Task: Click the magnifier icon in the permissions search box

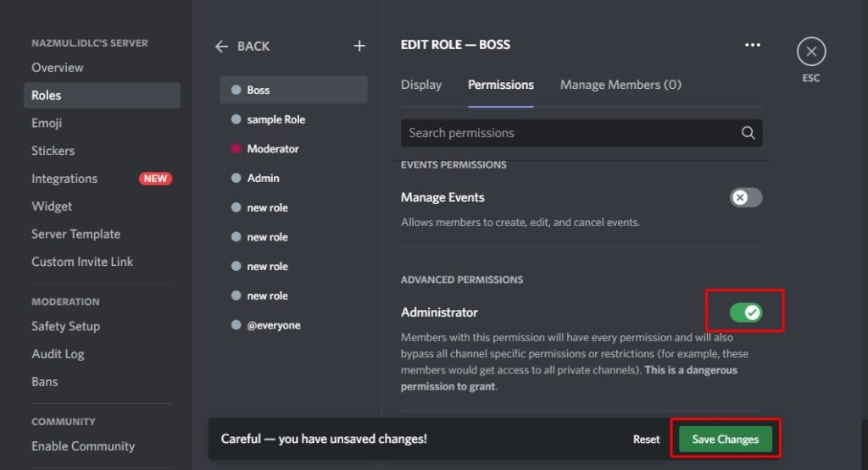Action: pyautogui.click(x=748, y=133)
